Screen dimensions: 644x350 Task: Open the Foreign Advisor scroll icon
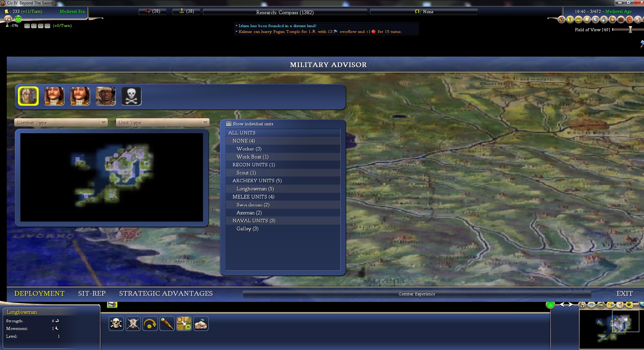(587, 20)
